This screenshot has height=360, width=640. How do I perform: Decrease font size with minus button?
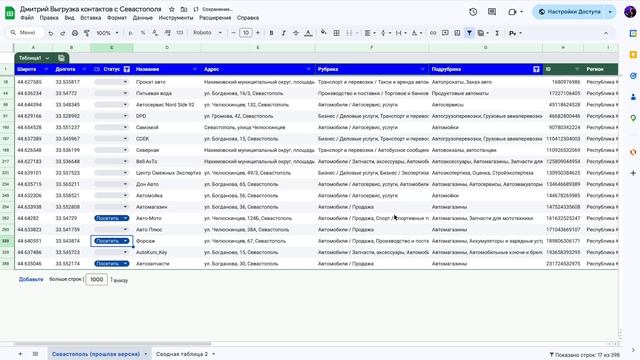(233, 33)
